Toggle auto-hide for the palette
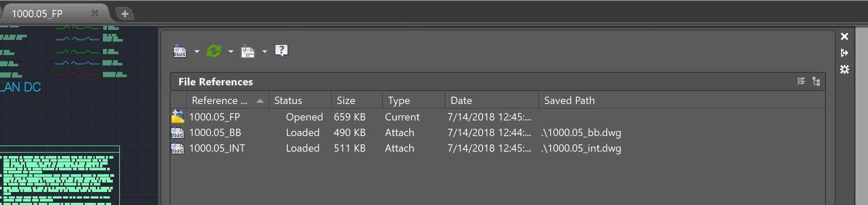 (844, 53)
